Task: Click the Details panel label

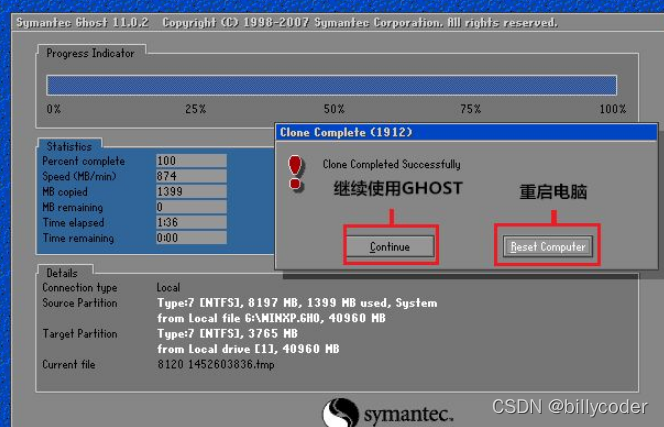Action: click(x=62, y=273)
